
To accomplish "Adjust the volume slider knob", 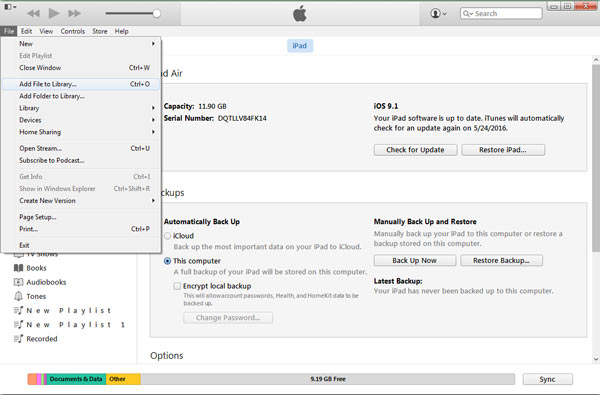I will (157, 13).
